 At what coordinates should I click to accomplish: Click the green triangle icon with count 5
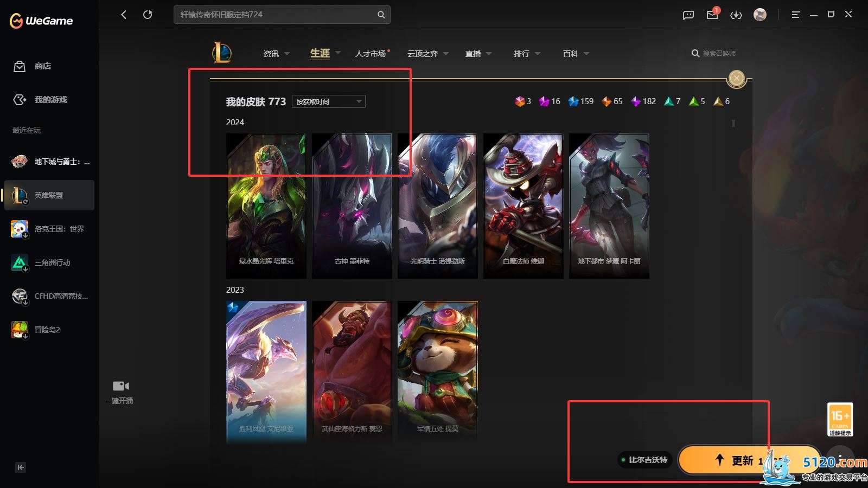click(x=693, y=101)
